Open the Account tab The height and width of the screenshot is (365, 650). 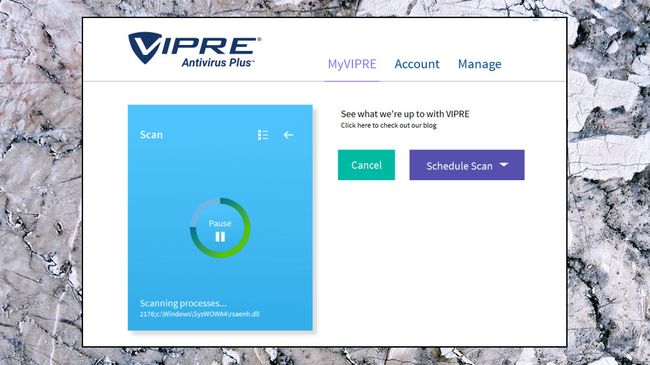[x=417, y=64]
